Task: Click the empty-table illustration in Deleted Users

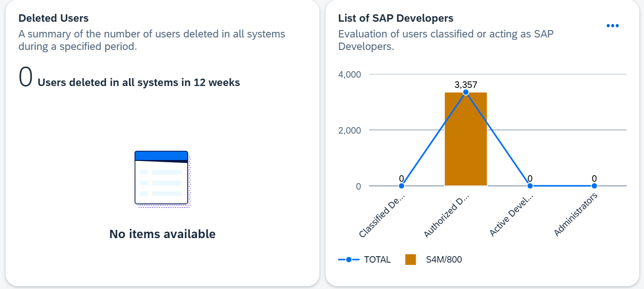Action: coord(162,178)
